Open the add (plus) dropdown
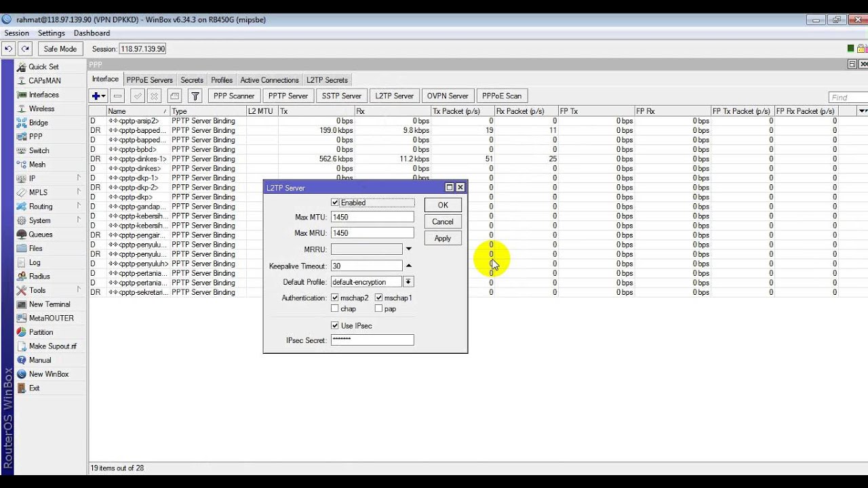The image size is (868, 488). (x=99, y=96)
